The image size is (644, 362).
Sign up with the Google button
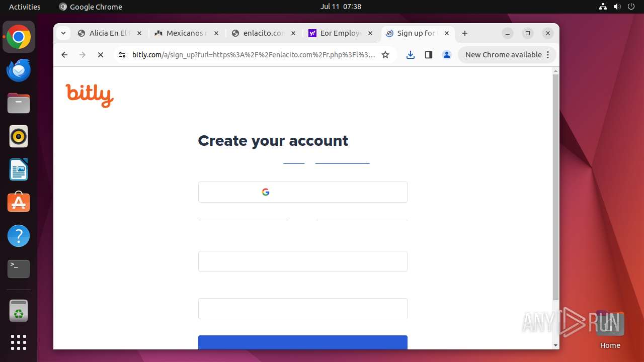[x=303, y=192]
